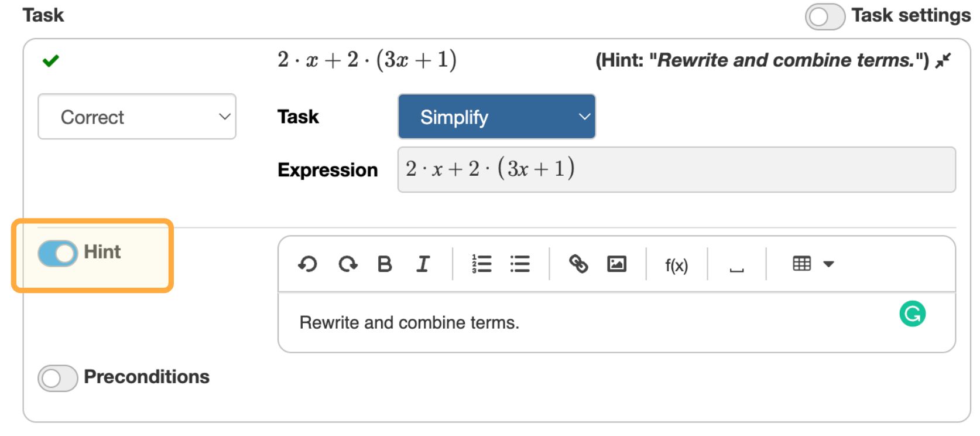Expand the table insert options arrow
Viewport: 980px width, 436px height.
(829, 264)
